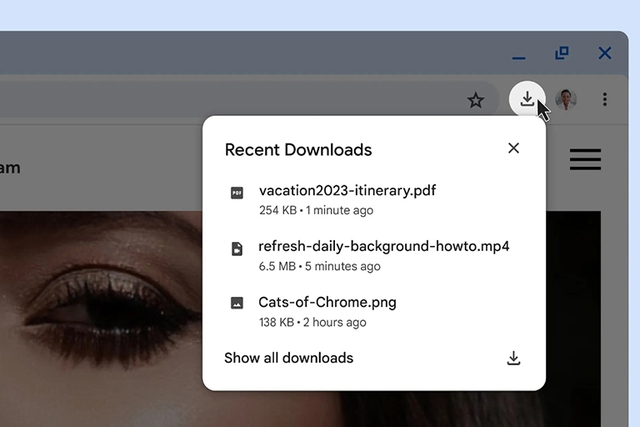Click the eye photo on the page
This screenshot has height=427, width=640.
click(x=101, y=318)
